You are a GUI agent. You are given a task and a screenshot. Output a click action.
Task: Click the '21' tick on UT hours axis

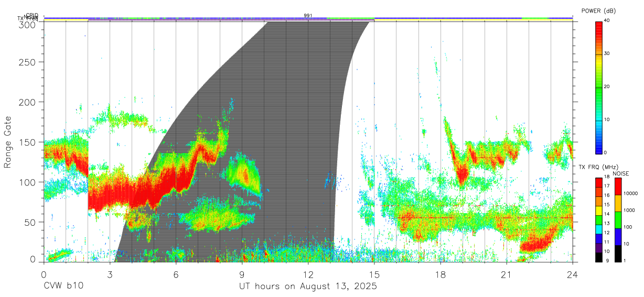507,274
